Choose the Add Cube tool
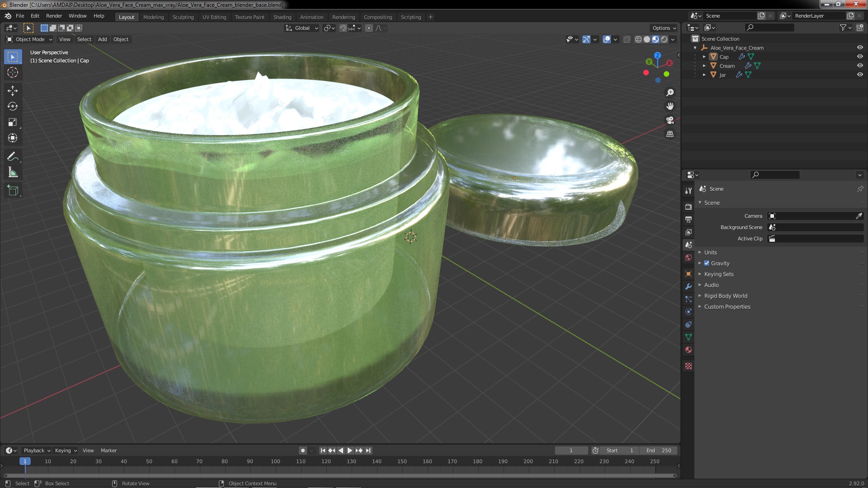 pyautogui.click(x=13, y=191)
